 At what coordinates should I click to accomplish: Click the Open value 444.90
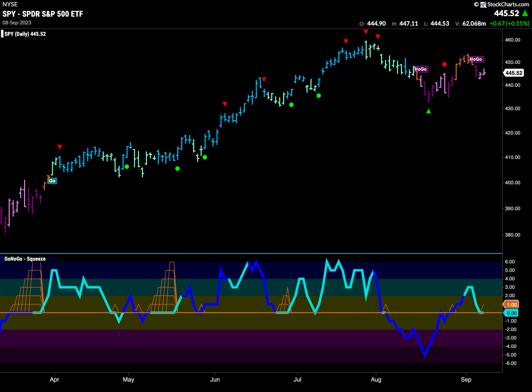(376, 24)
